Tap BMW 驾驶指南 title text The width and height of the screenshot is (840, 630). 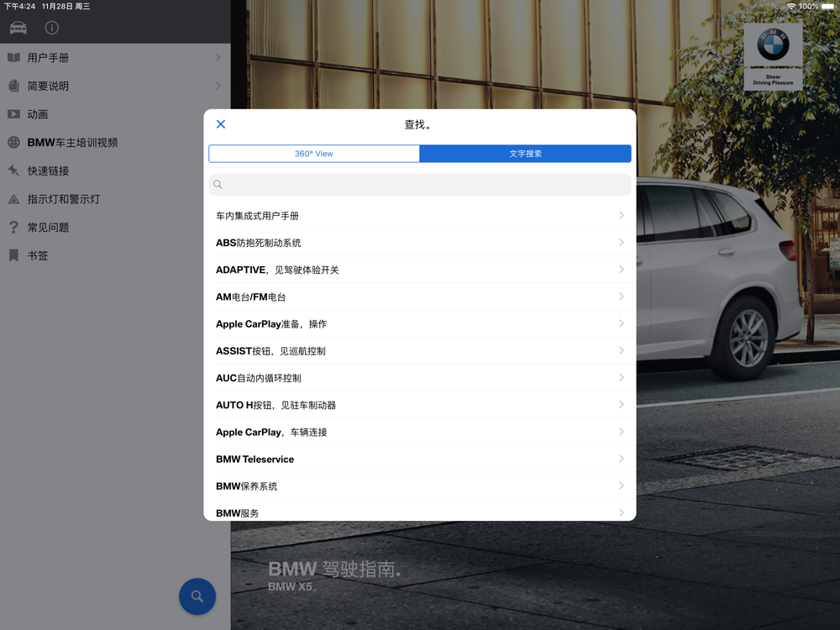pyautogui.click(x=334, y=569)
